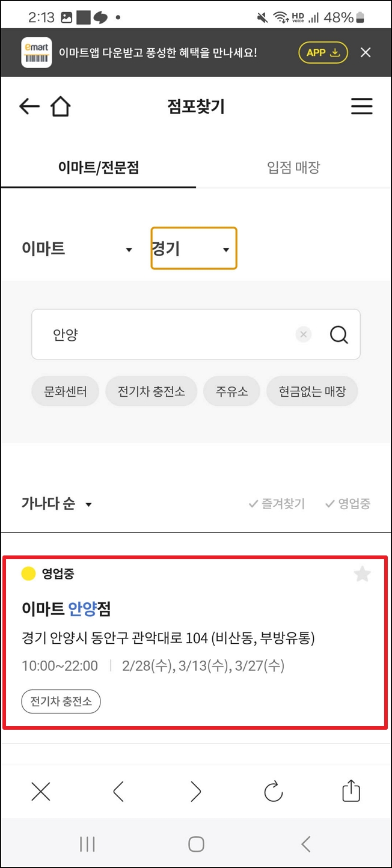The height and width of the screenshot is (868, 392).
Task: Select the 이마트/전문점 tab
Action: pyautogui.click(x=98, y=167)
